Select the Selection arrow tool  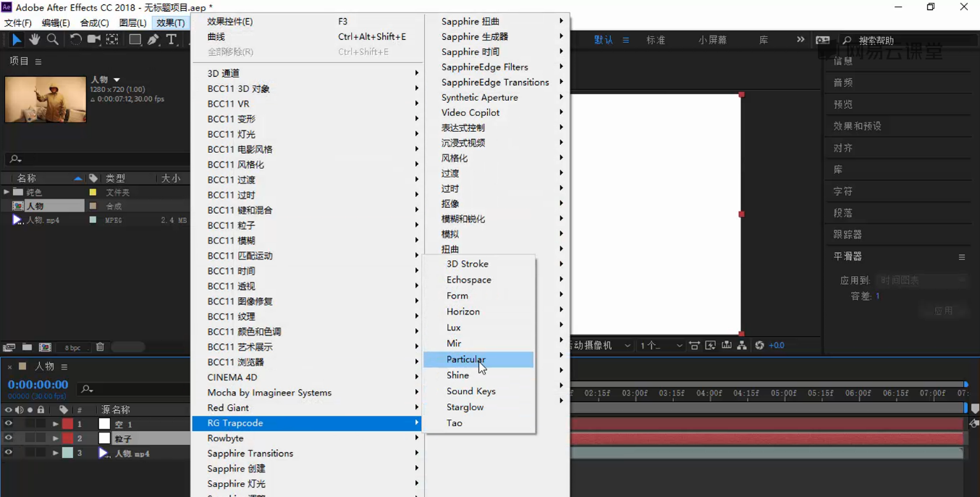pyautogui.click(x=17, y=39)
